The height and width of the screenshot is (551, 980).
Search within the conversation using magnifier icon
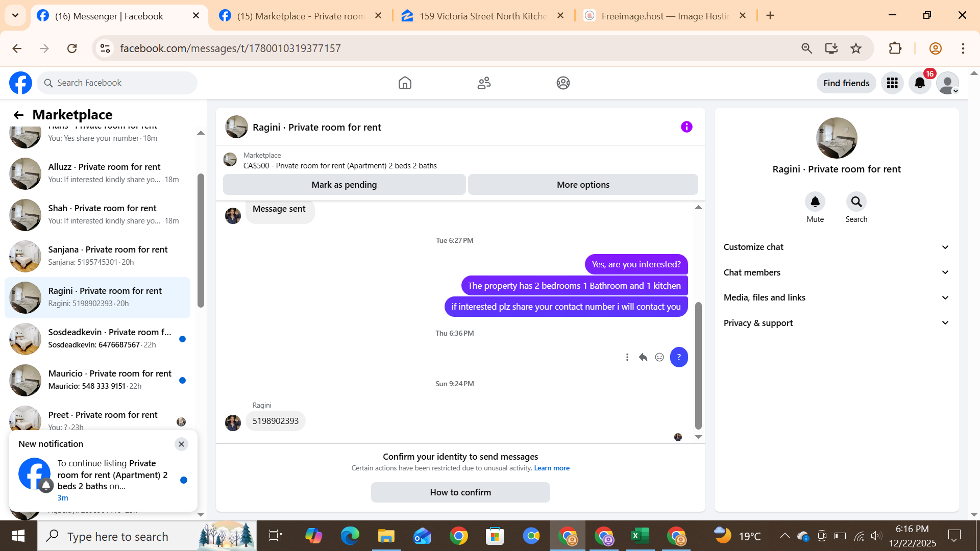coord(856,202)
